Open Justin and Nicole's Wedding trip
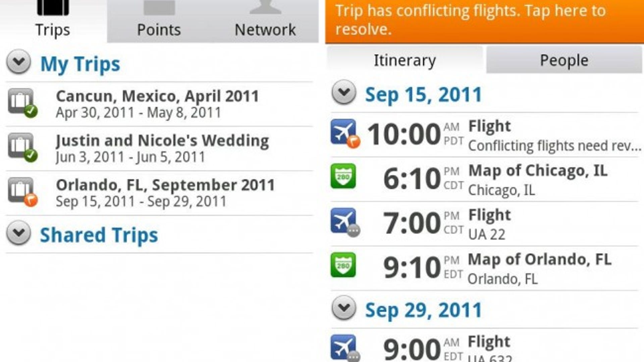Screen dimensions: 644x362 [162, 148]
